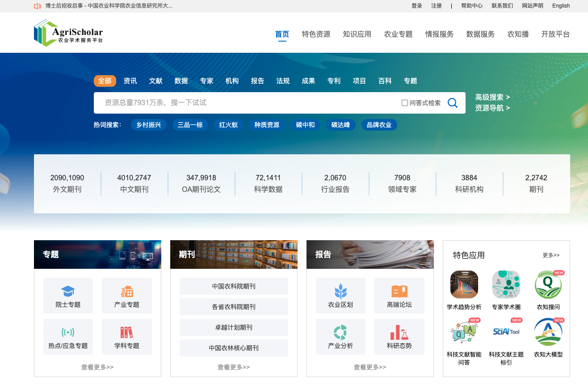Launch 专家学术圈 app icon
Image resolution: width=588 pixels, height=386 pixels.
pos(506,284)
